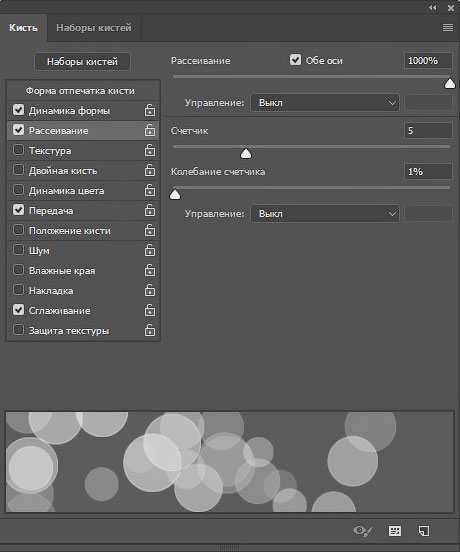Open the preset manager icon at panel bottom

click(x=395, y=531)
